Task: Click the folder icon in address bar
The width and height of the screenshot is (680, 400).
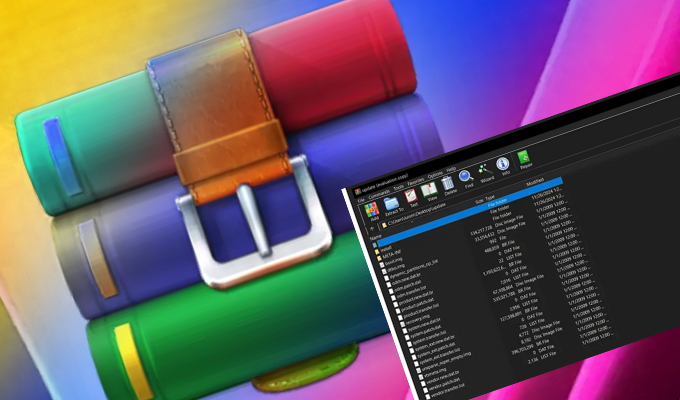Action: coord(384,225)
